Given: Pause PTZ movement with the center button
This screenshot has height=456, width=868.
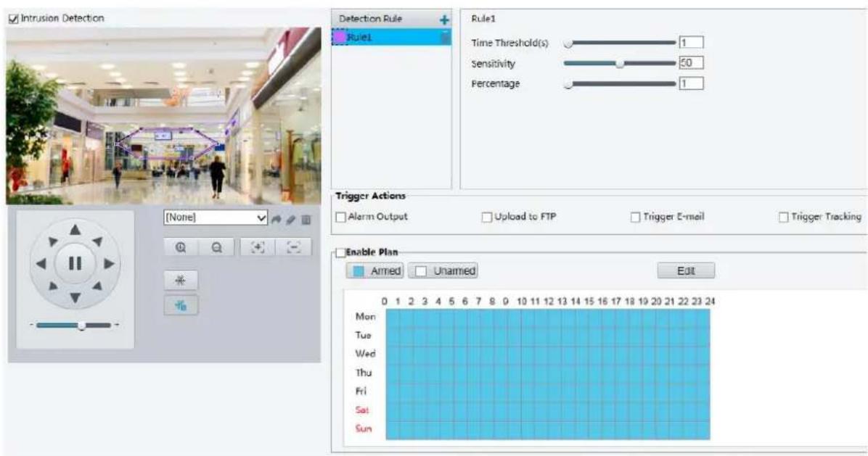Looking at the screenshot, I should pos(75,264).
